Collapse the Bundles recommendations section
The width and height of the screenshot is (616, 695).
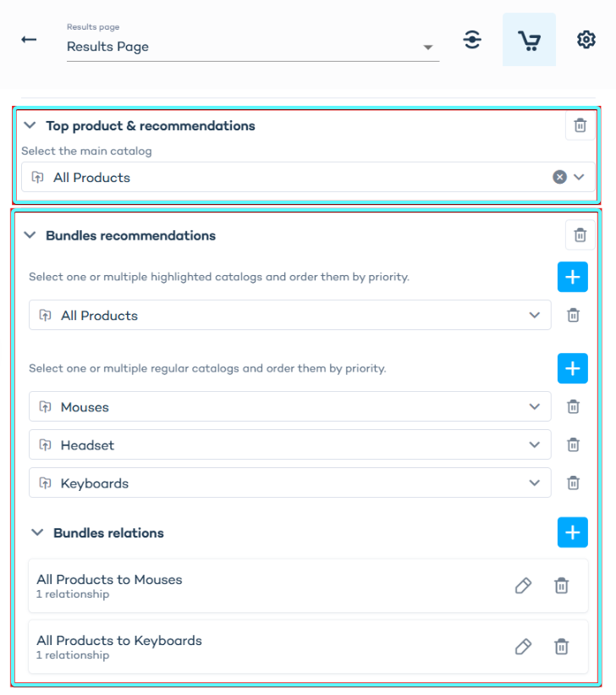(30, 235)
